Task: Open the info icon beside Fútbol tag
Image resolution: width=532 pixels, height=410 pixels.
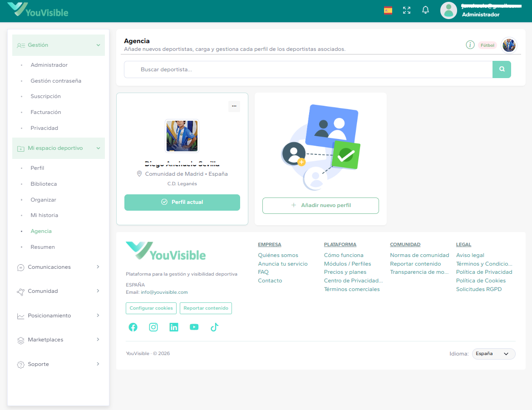Action: pos(470,45)
